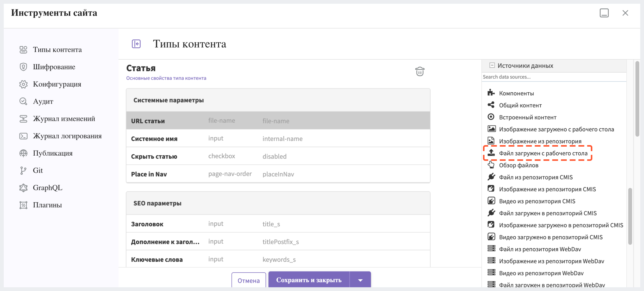644x291 pixels.
Task: Click the Search data sources field
Action: (x=554, y=77)
